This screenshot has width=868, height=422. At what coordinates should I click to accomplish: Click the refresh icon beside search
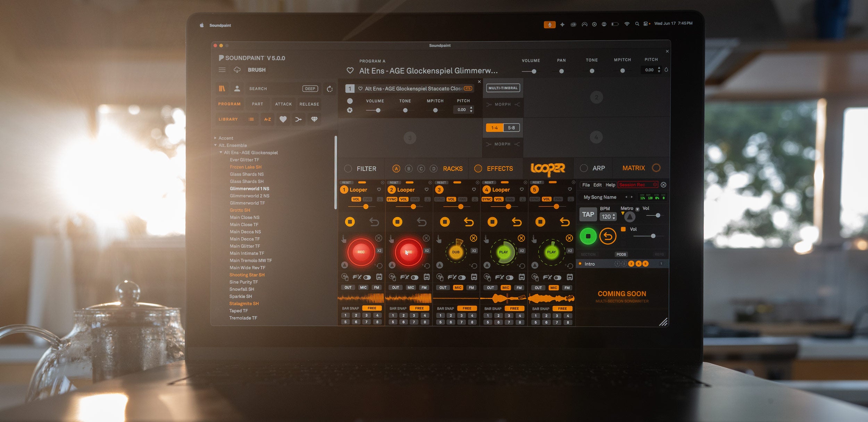pos(330,89)
